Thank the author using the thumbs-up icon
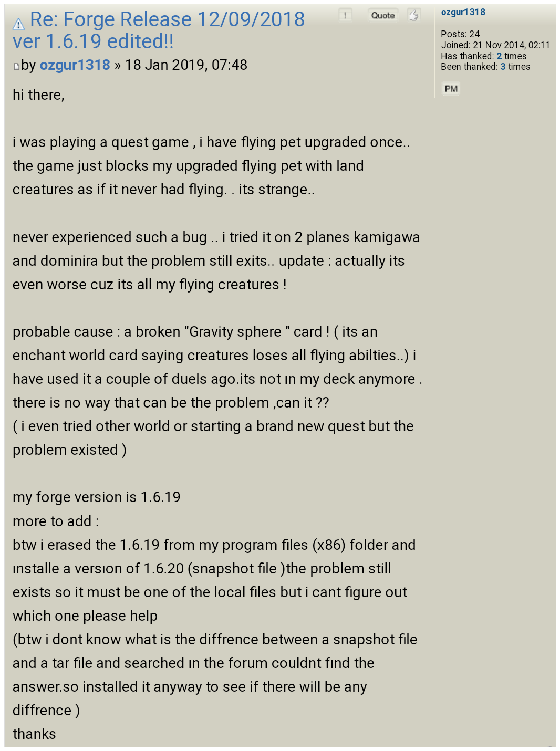 point(413,15)
